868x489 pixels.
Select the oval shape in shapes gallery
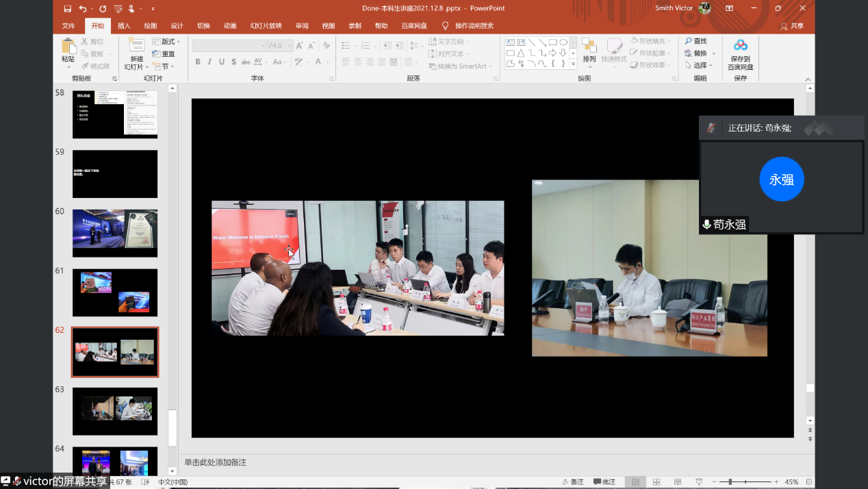pos(563,42)
